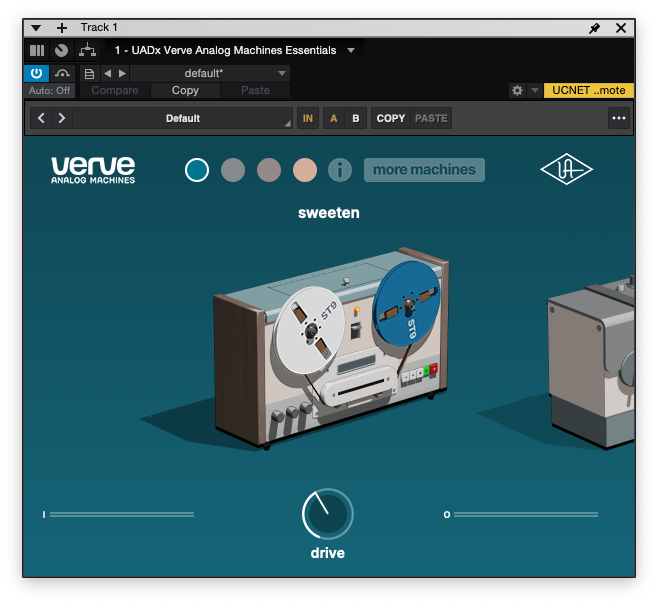Load the previous host preset with the left triangle
Screen dimensions: 658x604
108,73
